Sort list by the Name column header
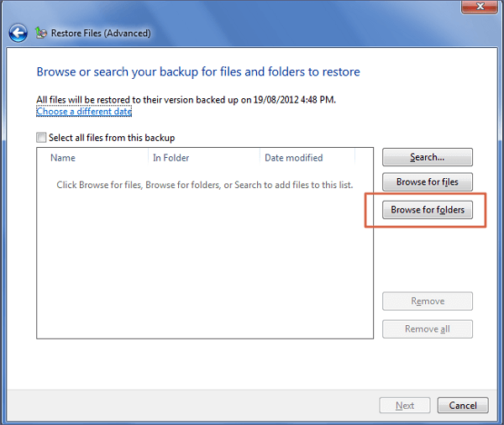The image size is (504, 425). (x=63, y=157)
